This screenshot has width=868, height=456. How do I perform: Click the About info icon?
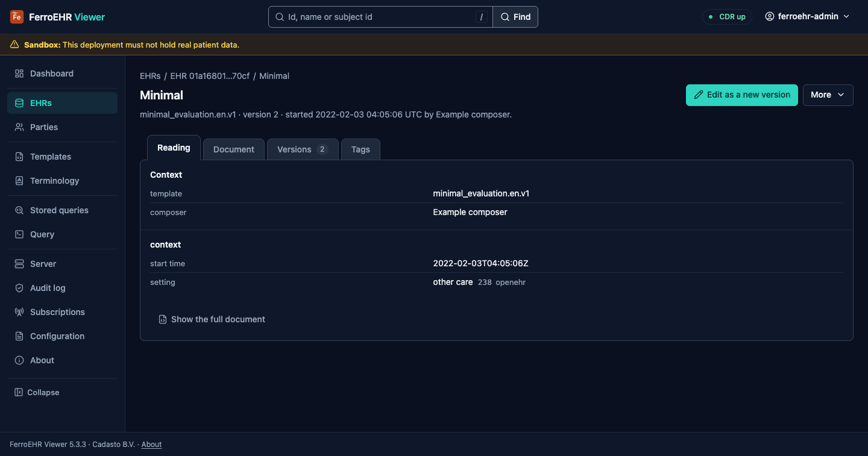[x=19, y=360]
